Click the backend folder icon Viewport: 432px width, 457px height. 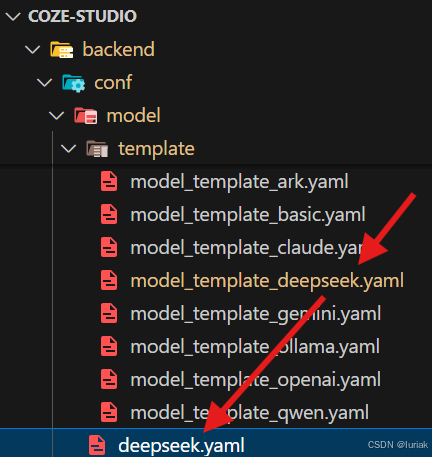[62, 50]
